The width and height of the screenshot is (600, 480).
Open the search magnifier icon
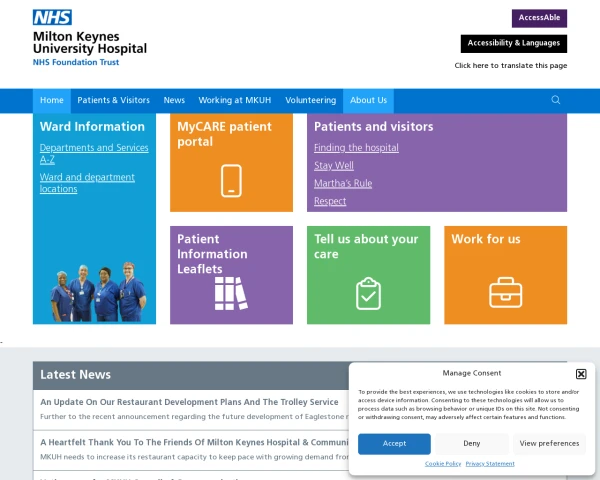pos(556,100)
